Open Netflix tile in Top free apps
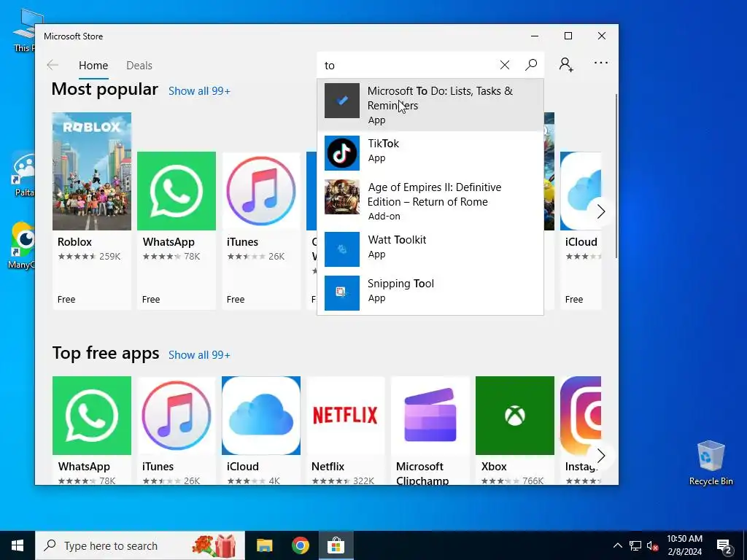Screen dimensions: 747x560 tap(345, 430)
